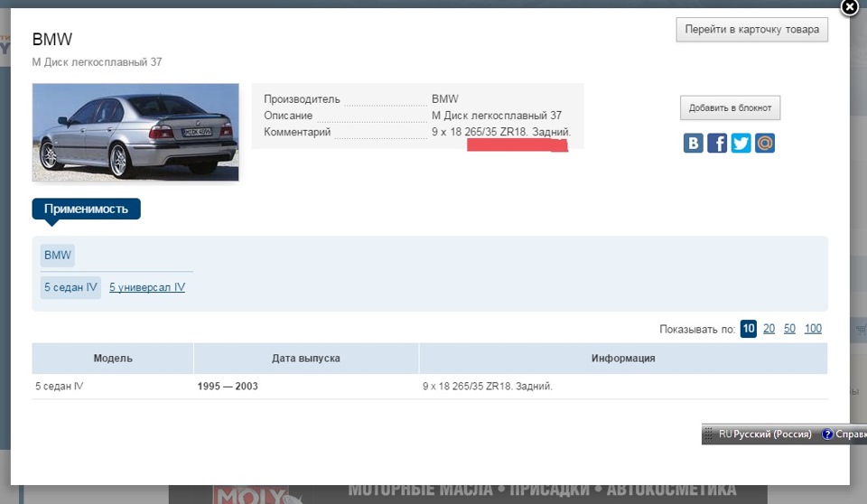The height and width of the screenshot is (504, 867).
Task: Click table cell '5 седан IV'
Action: tap(60, 387)
